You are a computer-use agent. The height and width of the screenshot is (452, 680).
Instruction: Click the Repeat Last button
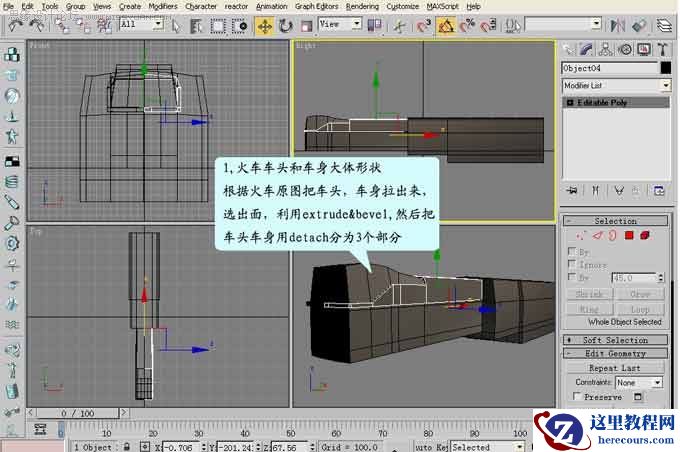point(615,368)
